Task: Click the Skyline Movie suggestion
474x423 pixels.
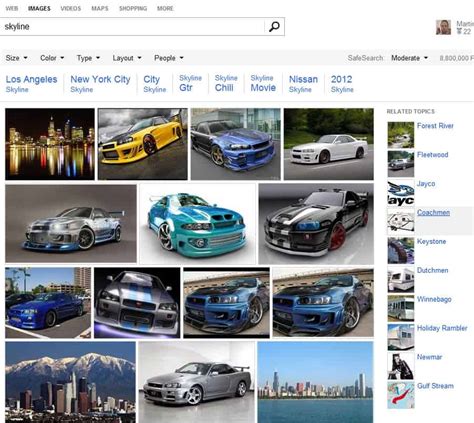Action: [263, 83]
